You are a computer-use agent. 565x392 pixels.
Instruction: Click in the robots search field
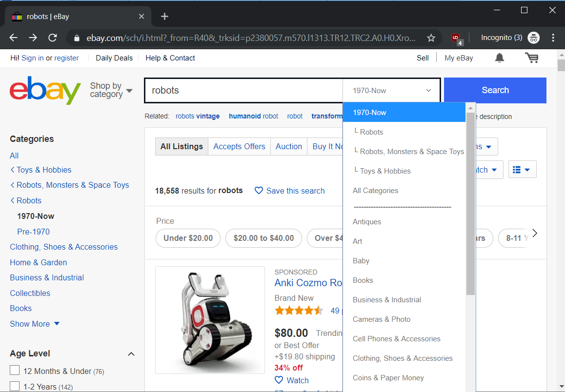pos(244,90)
